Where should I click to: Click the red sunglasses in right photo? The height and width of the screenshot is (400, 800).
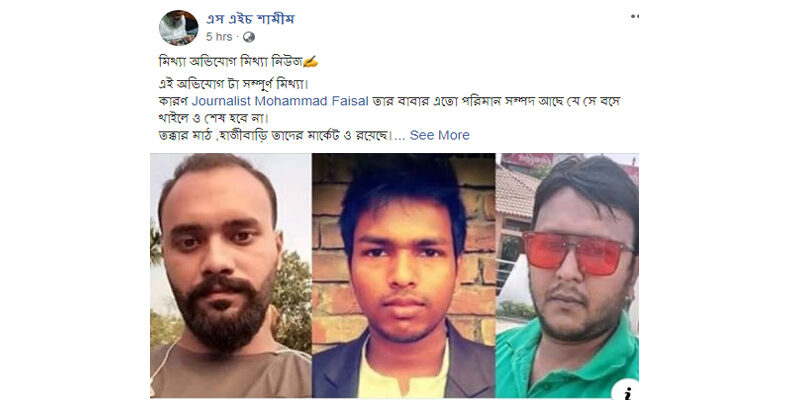pos(577,253)
